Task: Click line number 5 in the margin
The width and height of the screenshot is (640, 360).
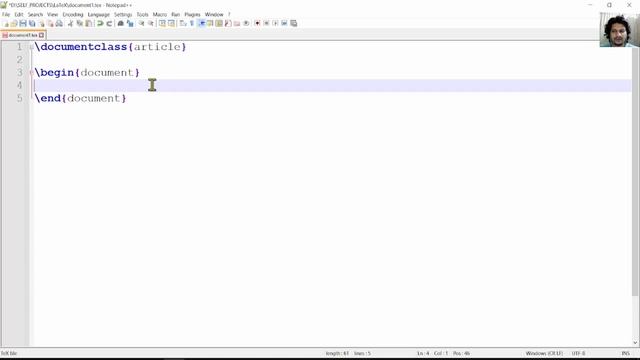Action: click(20, 98)
